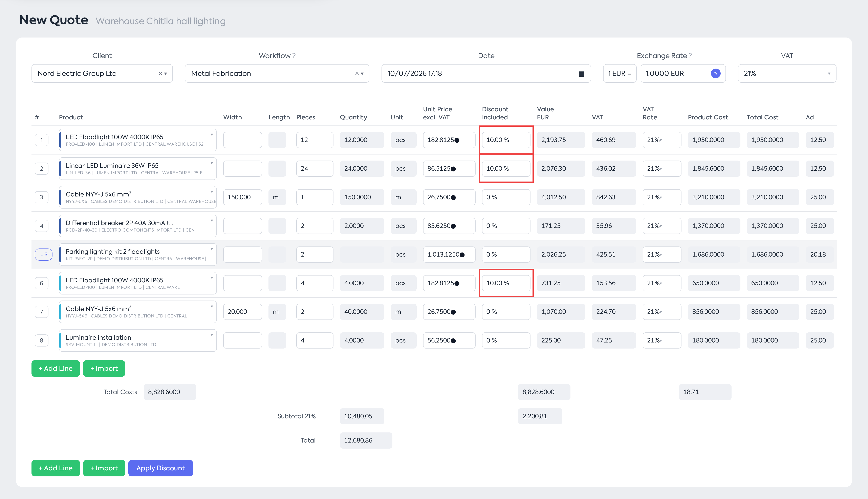The image size is (868, 499).
Task: Open product dropdown for Luminaire installation row
Action: (212, 335)
